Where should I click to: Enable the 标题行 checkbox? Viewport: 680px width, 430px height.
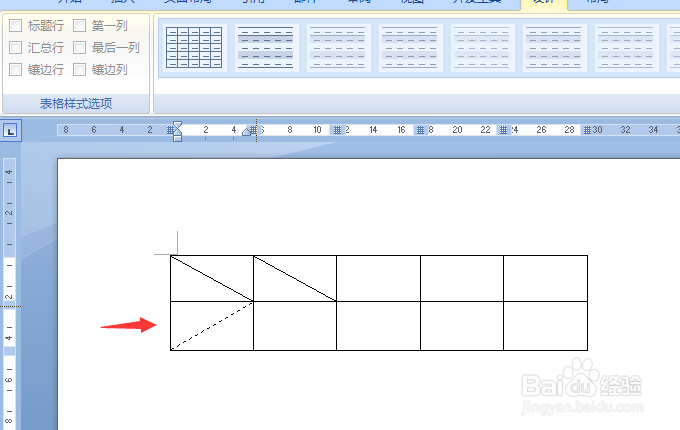pyautogui.click(x=16, y=26)
